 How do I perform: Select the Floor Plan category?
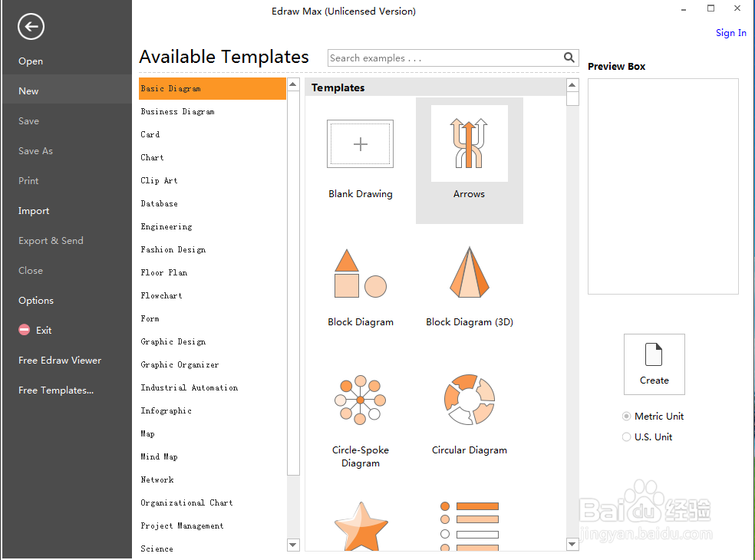click(x=164, y=272)
